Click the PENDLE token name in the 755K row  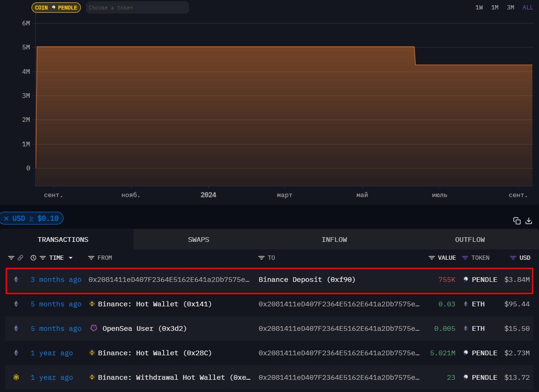pyautogui.click(x=484, y=280)
